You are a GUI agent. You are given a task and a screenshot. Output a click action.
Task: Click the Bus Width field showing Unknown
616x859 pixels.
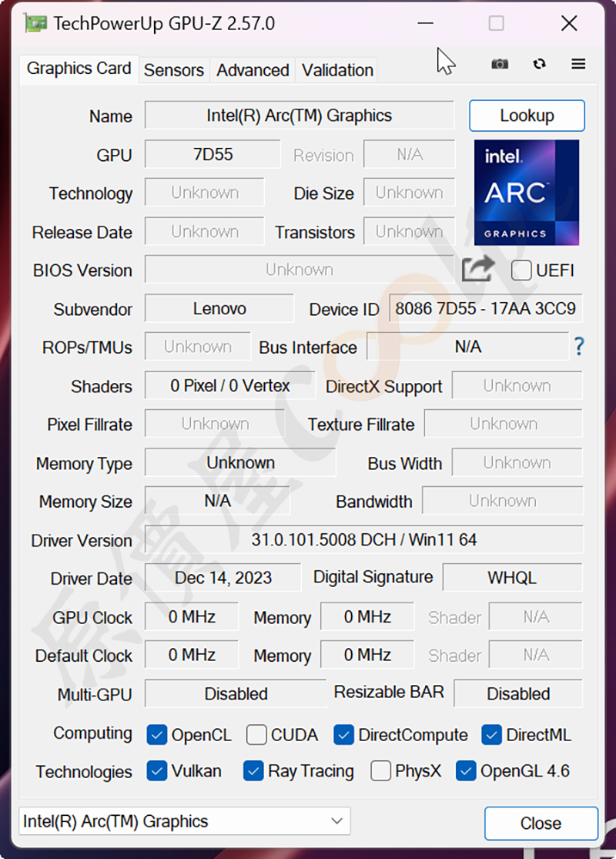(x=517, y=463)
